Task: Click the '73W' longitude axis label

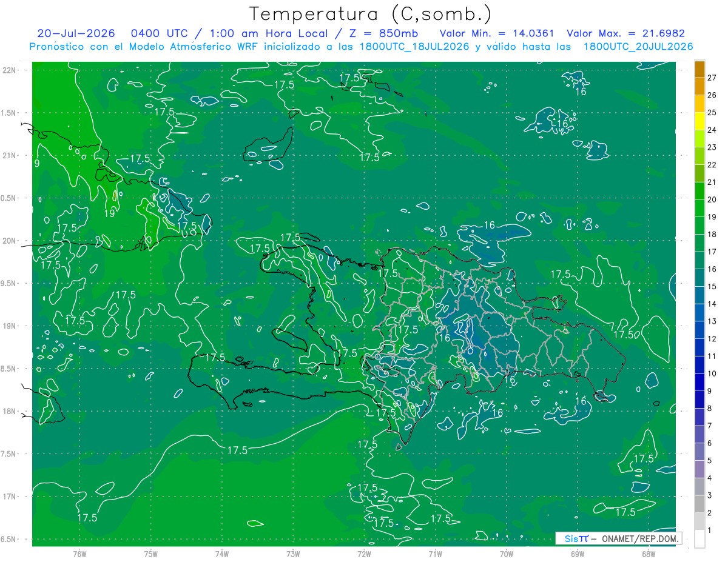Action: (x=293, y=554)
